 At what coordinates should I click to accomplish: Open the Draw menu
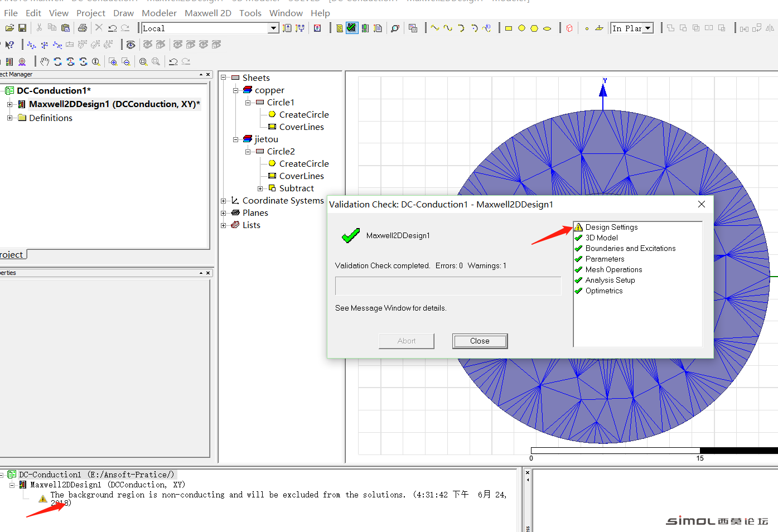point(123,13)
